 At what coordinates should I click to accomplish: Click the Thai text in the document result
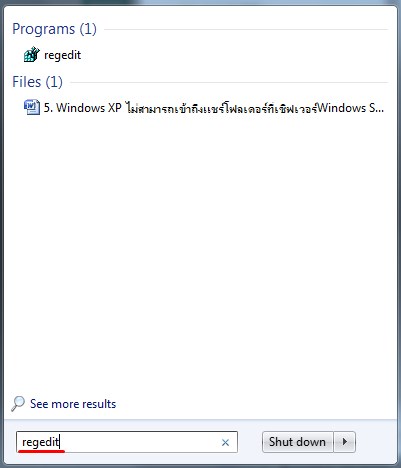click(221, 108)
